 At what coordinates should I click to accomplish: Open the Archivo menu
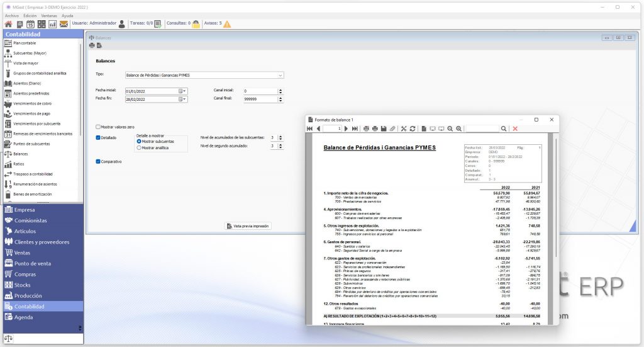[12, 16]
